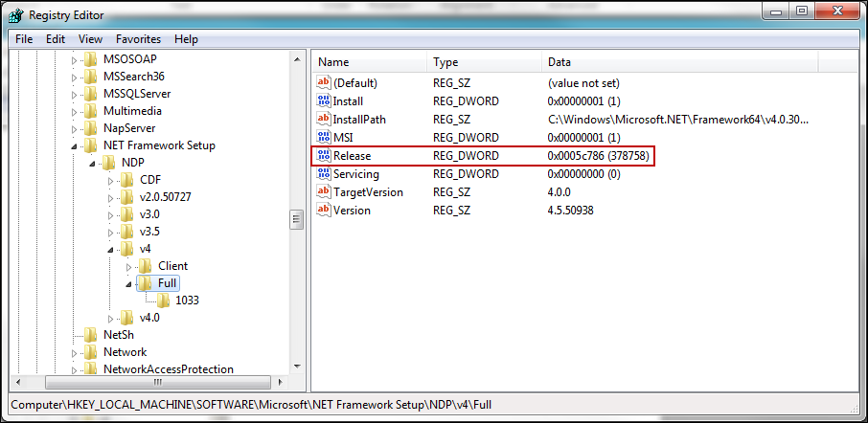Select the InstallPath value name
868x423 pixels.
pyautogui.click(x=359, y=119)
